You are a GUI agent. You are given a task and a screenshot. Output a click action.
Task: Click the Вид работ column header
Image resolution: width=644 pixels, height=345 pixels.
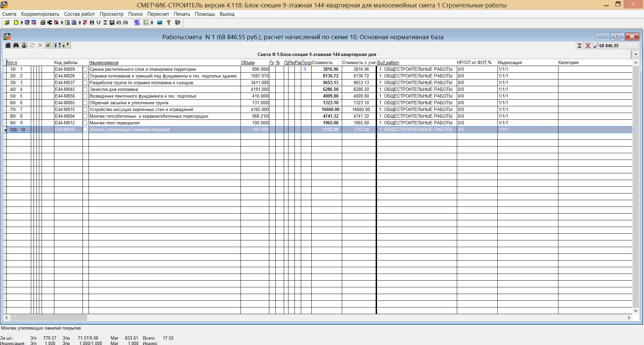(388, 63)
